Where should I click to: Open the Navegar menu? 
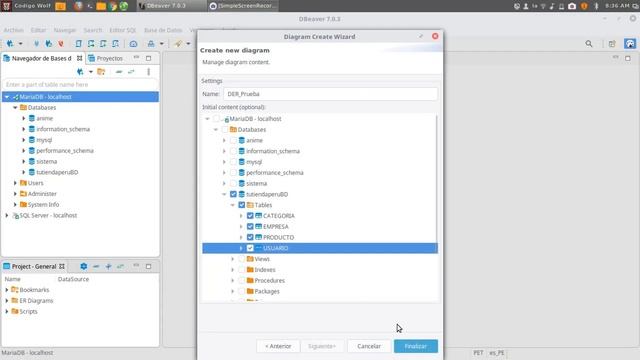click(65, 30)
